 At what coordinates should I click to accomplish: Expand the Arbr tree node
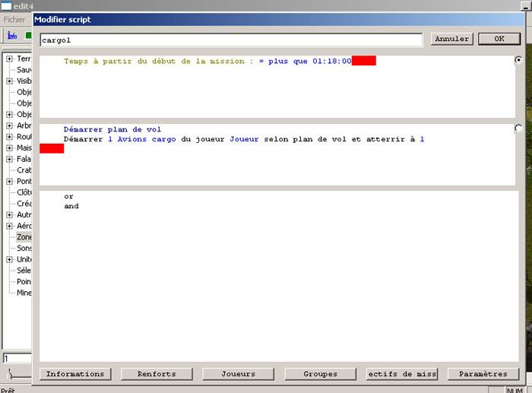[x=9, y=125]
